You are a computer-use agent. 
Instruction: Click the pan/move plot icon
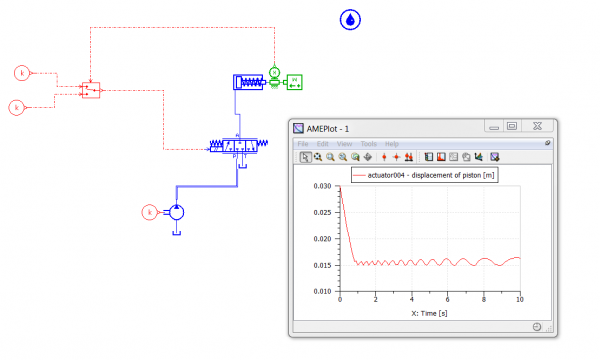[x=368, y=157]
